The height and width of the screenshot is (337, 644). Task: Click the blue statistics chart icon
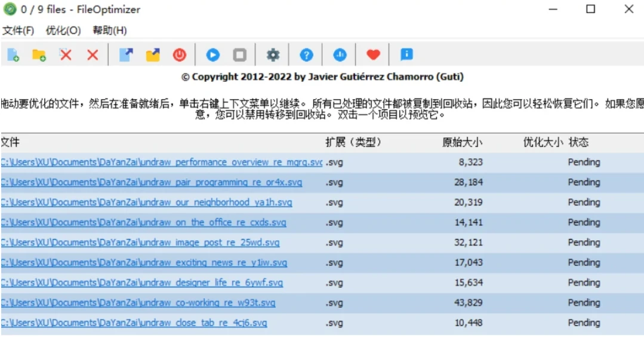(x=340, y=55)
